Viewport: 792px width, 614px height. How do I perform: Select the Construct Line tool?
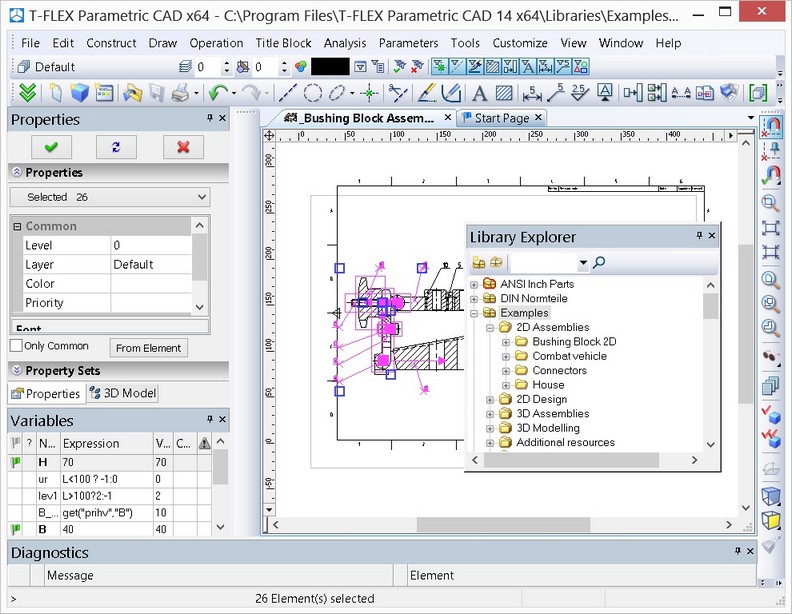(x=288, y=93)
